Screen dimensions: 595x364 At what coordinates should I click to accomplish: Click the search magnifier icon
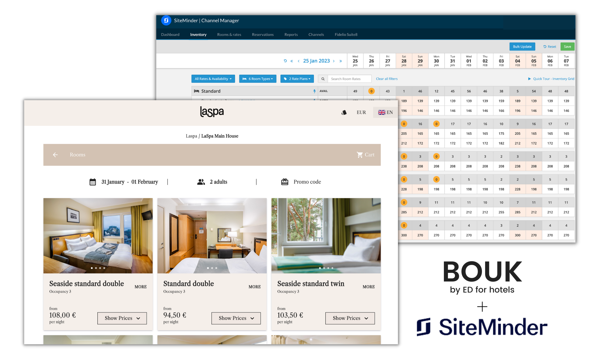click(x=323, y=79)
